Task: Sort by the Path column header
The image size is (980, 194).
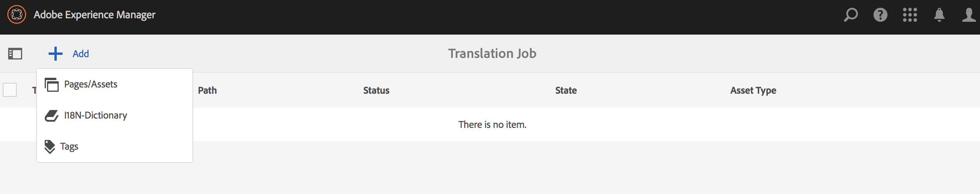Action: coord(207,91)
